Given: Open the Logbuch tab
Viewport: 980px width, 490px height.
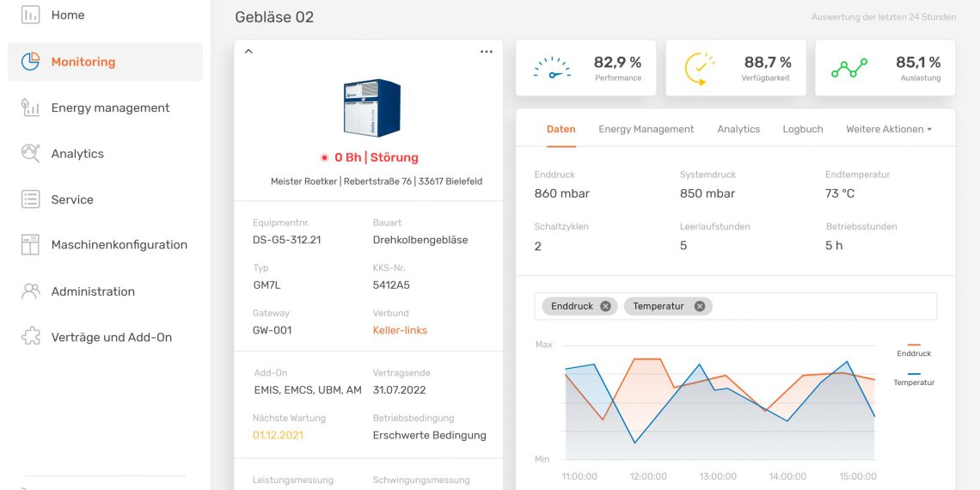Looking at the screenshot, I should tap(802, 129).
